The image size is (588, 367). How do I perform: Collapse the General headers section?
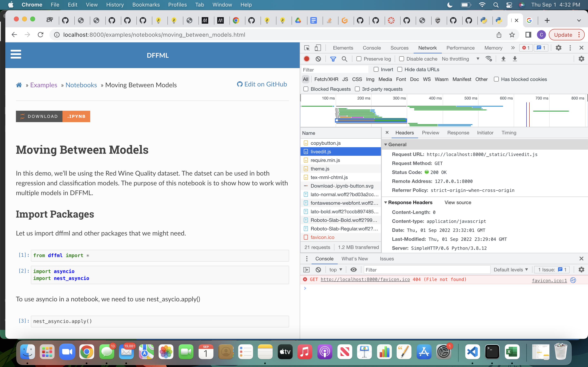coord(386,144)
